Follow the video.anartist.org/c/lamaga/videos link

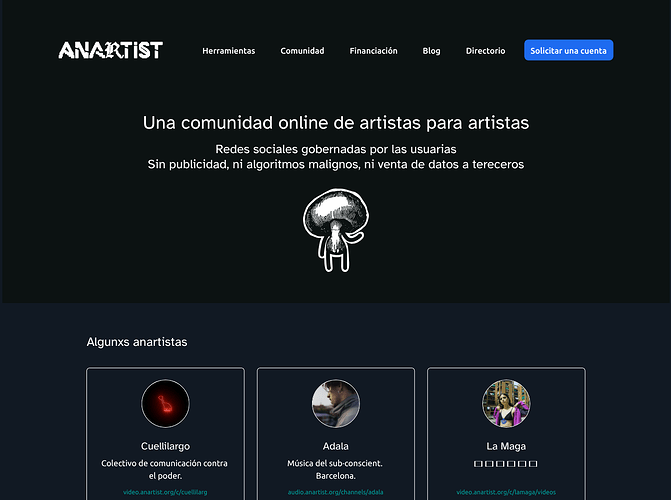click(x=506, y=492)
